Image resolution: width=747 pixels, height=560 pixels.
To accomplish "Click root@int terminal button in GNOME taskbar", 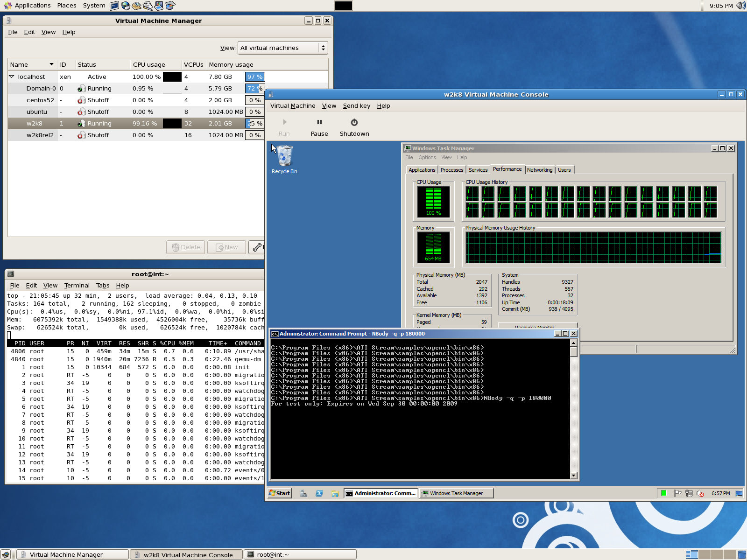I will pyautogui.click(x=300, y=555).
